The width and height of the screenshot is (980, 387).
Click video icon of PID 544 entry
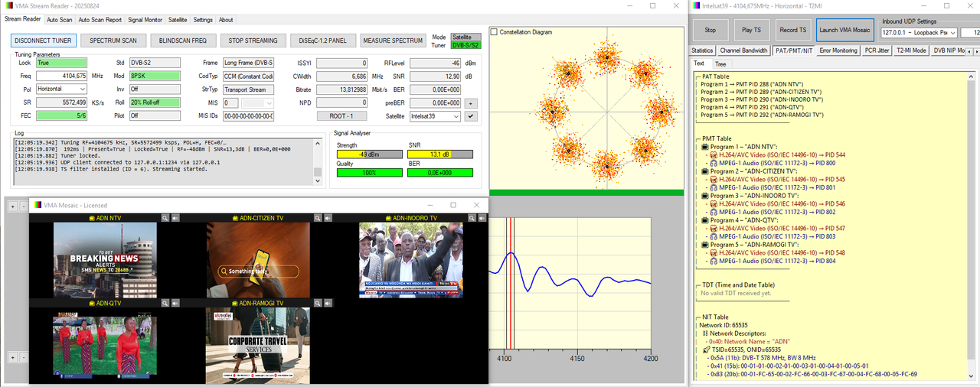(x=714, y=155)
